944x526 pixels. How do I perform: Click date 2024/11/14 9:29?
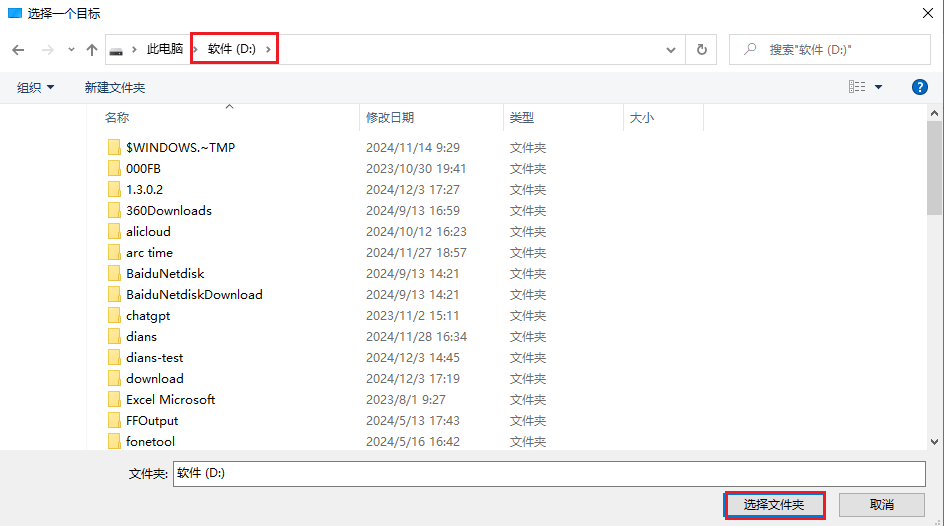pos(413,147)
